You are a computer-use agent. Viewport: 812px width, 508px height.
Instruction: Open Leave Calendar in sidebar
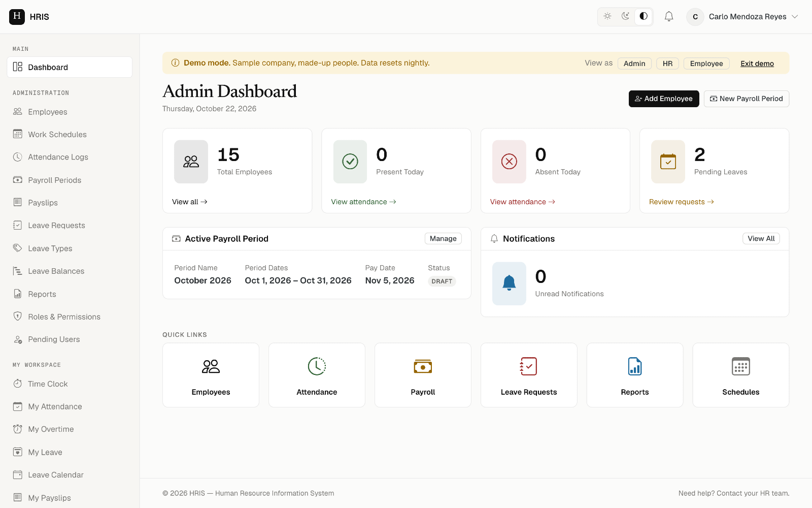pos(70,475)
